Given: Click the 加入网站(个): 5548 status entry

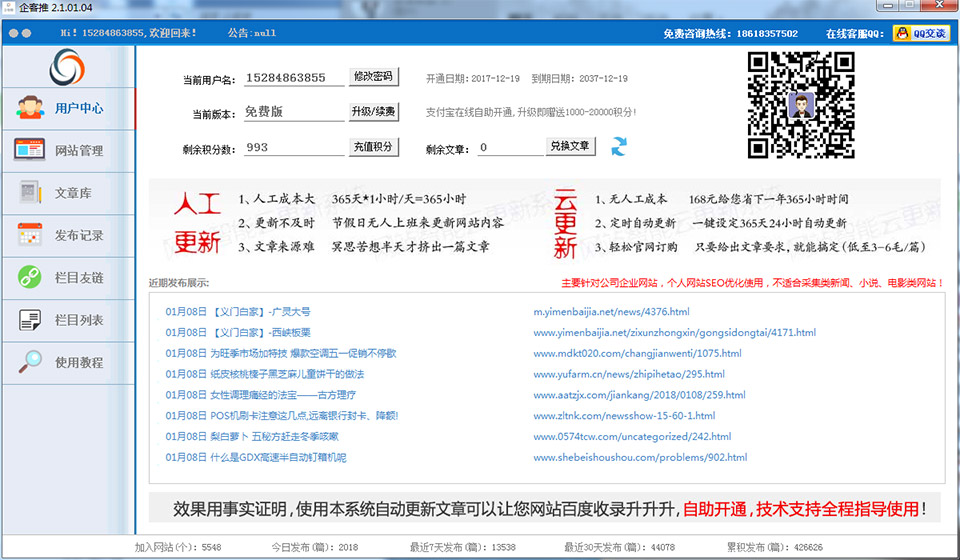Looking at the screenshot, I should pyautogui.click(x=178, y=547).
